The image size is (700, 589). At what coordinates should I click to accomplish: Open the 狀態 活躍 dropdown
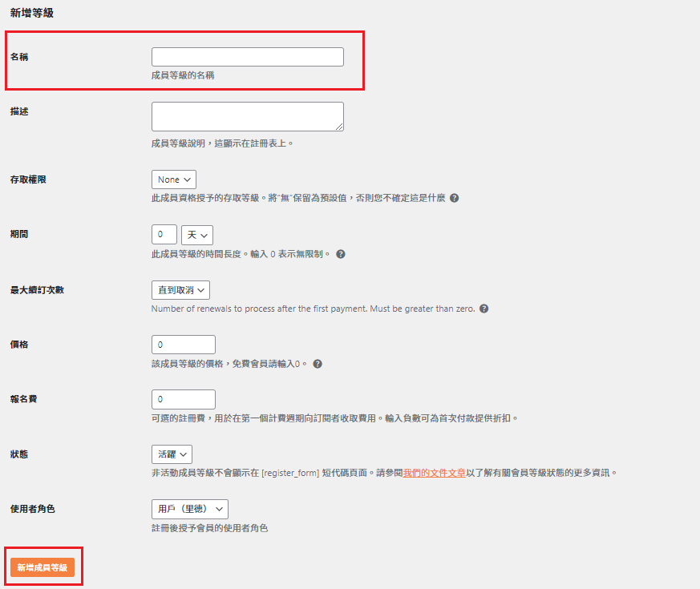tap(172, 454)
